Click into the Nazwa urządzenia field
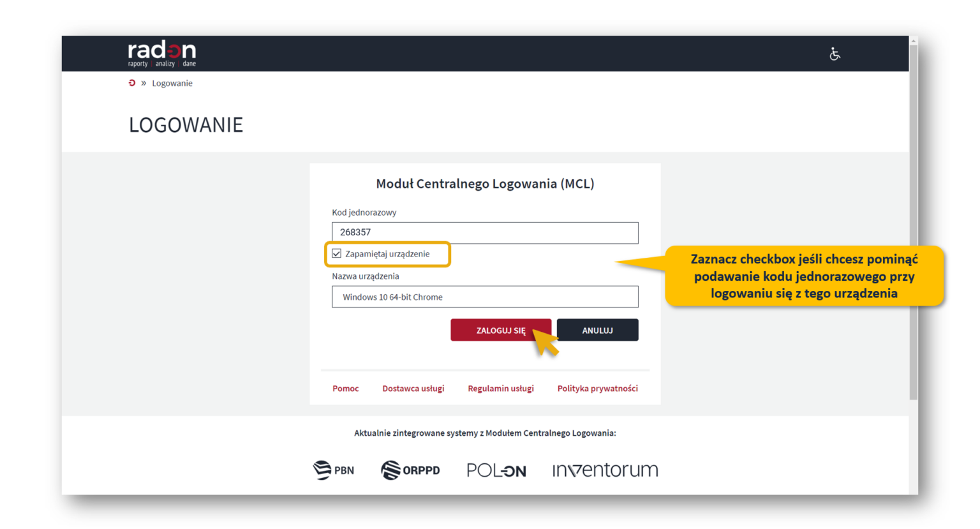980x529 pixels. [485, 297]
